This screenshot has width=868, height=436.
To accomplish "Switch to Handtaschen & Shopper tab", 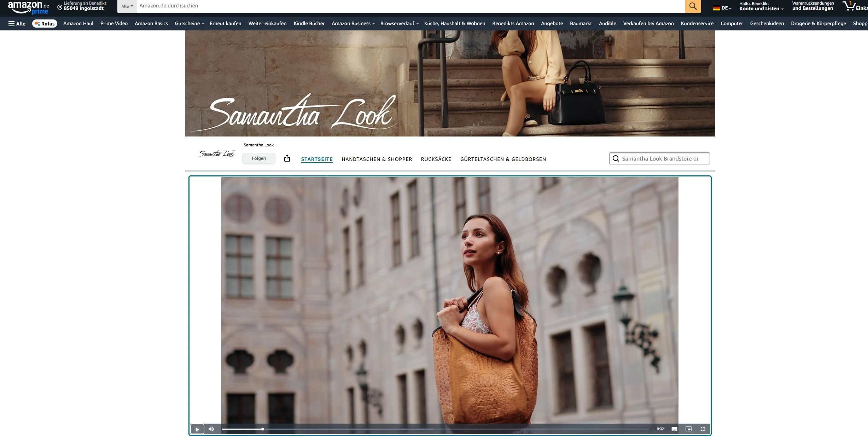I will pos(377,159).
